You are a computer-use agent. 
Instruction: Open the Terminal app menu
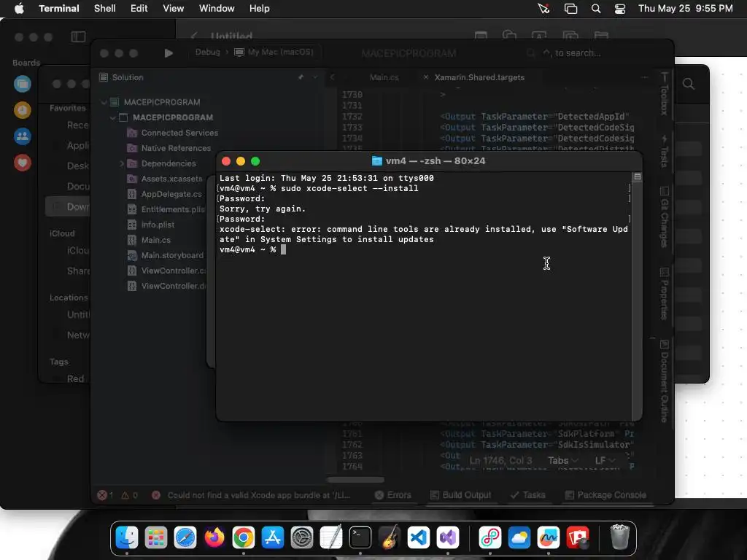(59, 8)
